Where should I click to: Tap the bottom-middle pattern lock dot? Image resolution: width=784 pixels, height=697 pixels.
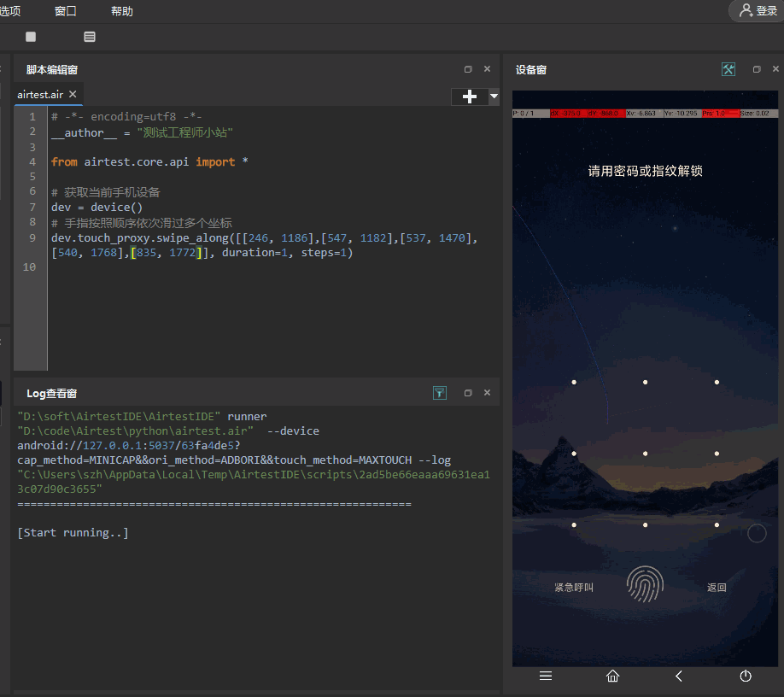[645, 525]
